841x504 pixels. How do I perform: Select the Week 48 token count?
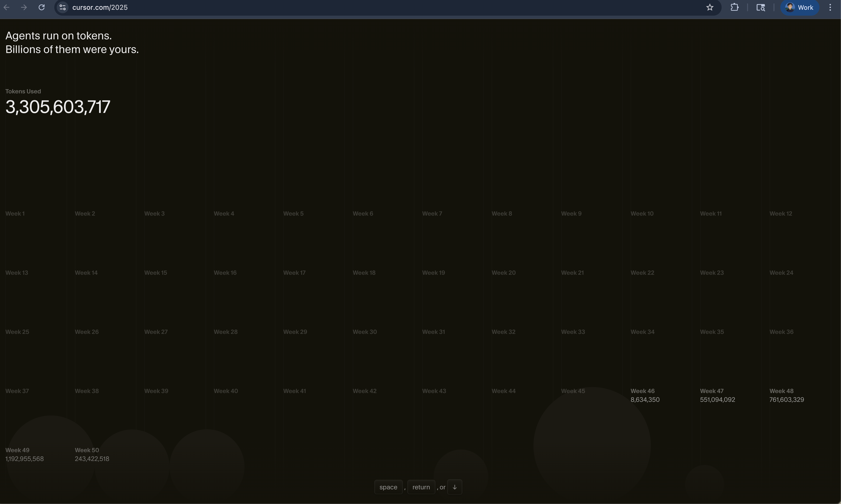786,400
